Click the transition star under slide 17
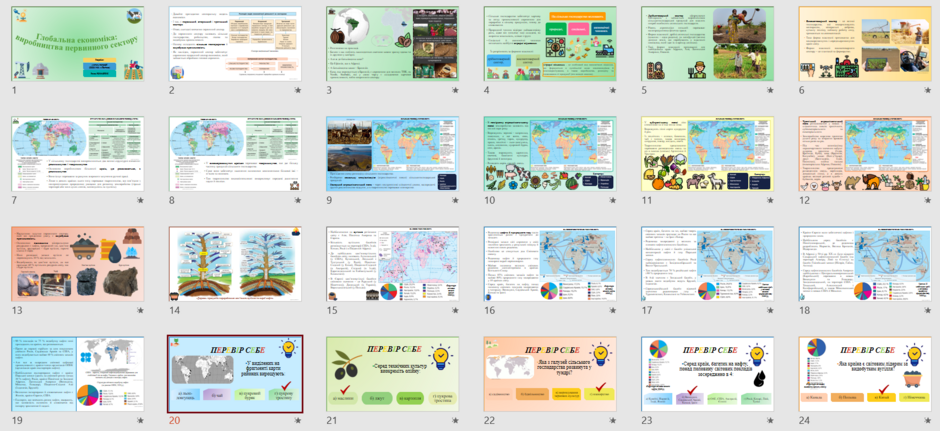Viewport: 940px width, 431px height. (x=770, y=311)
